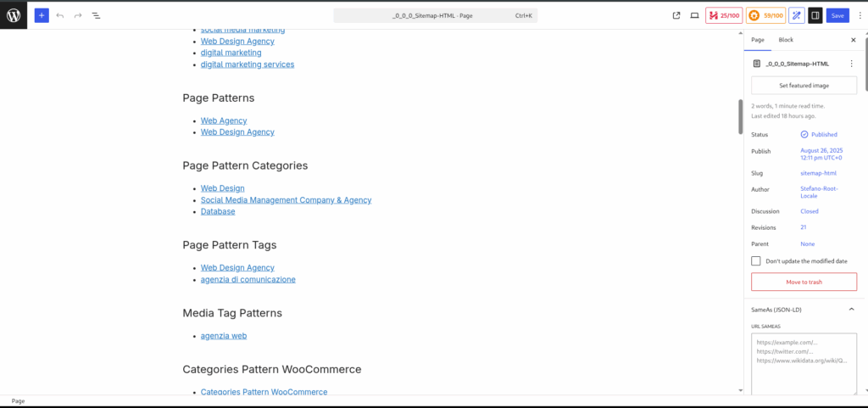868x408 pixels.
Task: Open the page in a new tab
Action: 676,15
